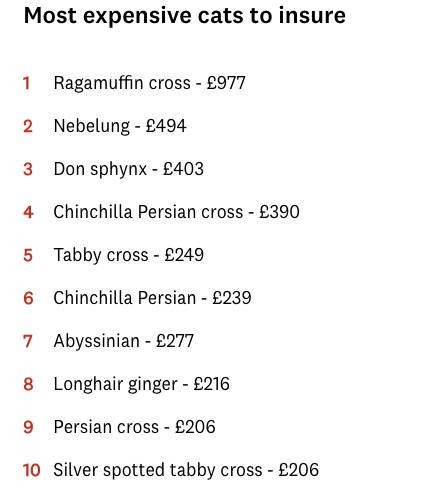The image size is (448, 490).
Task: Select the Persian cross £206 entry
Action: (135, 427)
